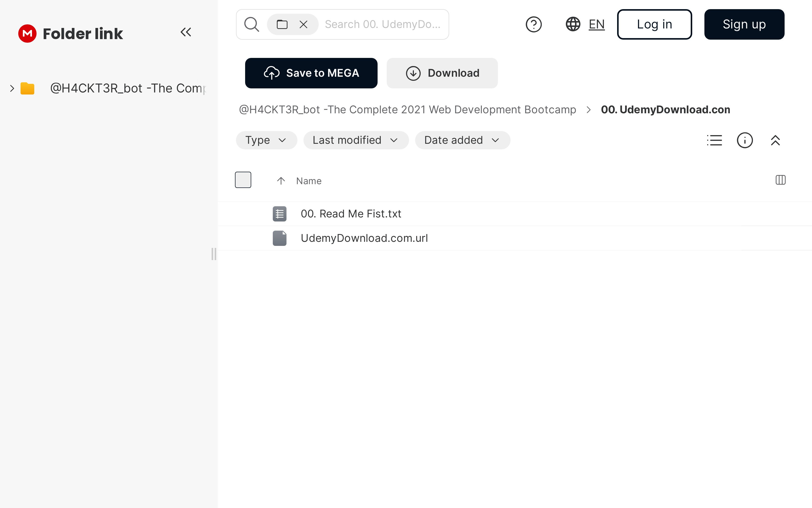Toggle the sort direction arrow beside Name
Screen dimensions: 812x508
click(281, 181)
